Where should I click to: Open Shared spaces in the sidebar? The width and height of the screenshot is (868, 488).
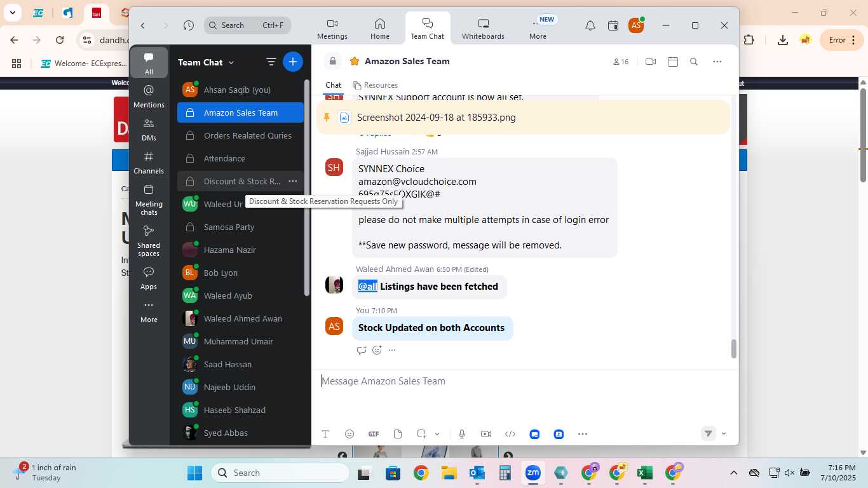149,241
